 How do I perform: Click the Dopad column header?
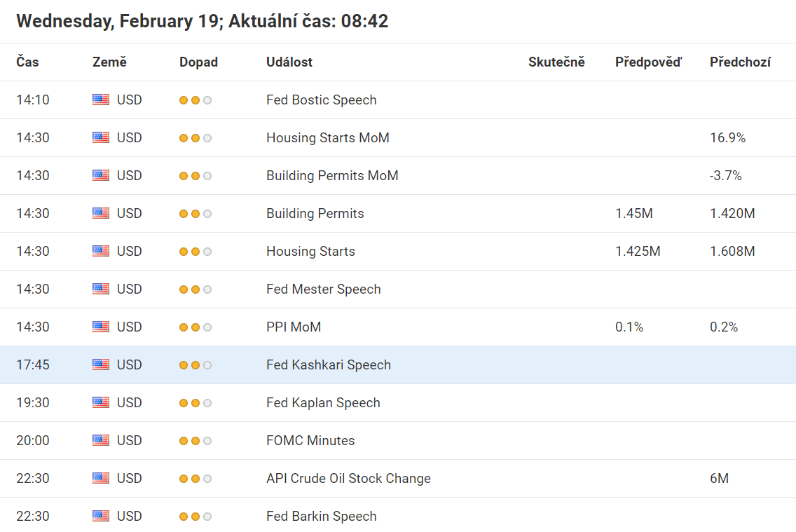pyautogui.click(x=198, y=62)
